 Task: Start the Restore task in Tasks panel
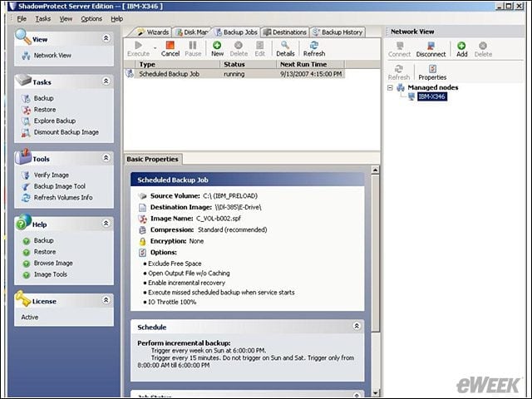[44, 109]
